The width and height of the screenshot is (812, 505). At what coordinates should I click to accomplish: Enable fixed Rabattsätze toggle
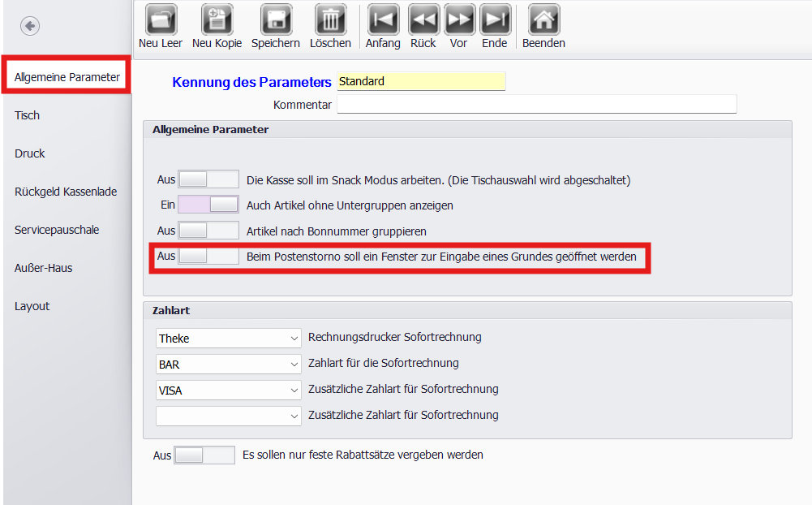point(204,455)
